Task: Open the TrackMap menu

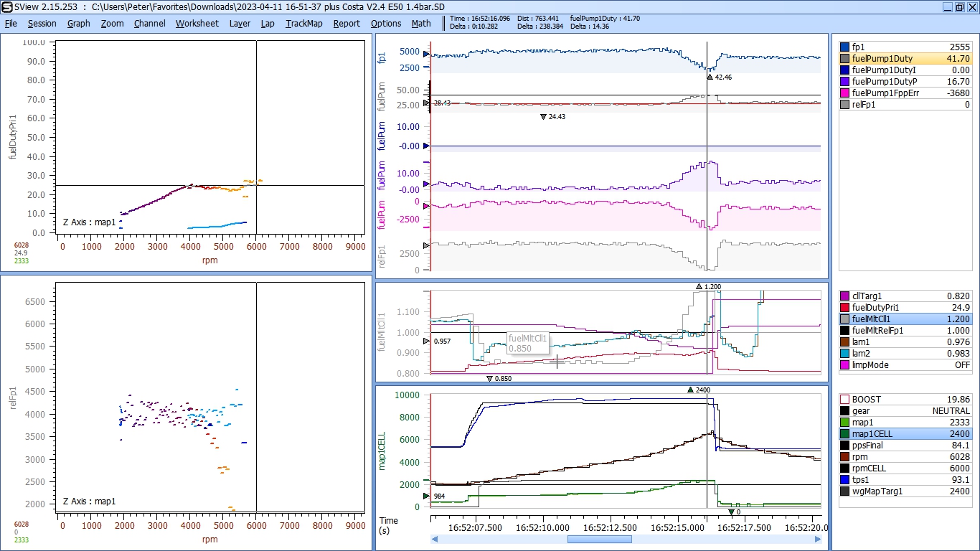Action: point(304,23)
